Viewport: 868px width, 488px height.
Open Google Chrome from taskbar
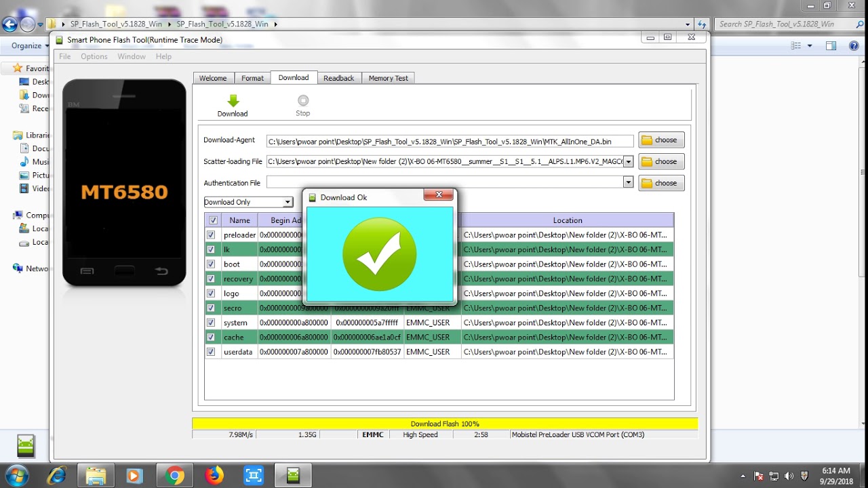(174, 476)
